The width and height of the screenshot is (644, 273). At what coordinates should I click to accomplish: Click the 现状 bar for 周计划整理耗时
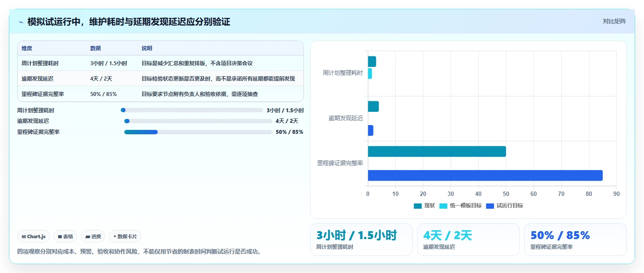pos(372,62)
